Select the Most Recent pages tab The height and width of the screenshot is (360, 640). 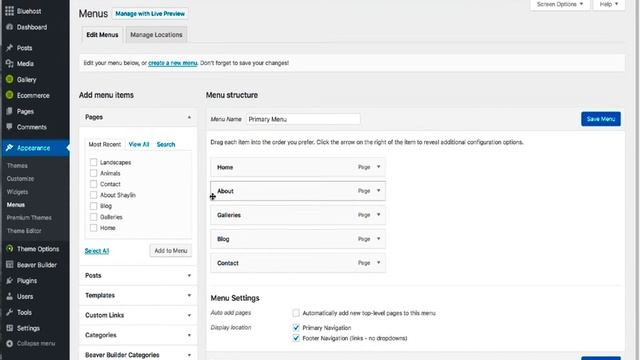coord(104,144)
